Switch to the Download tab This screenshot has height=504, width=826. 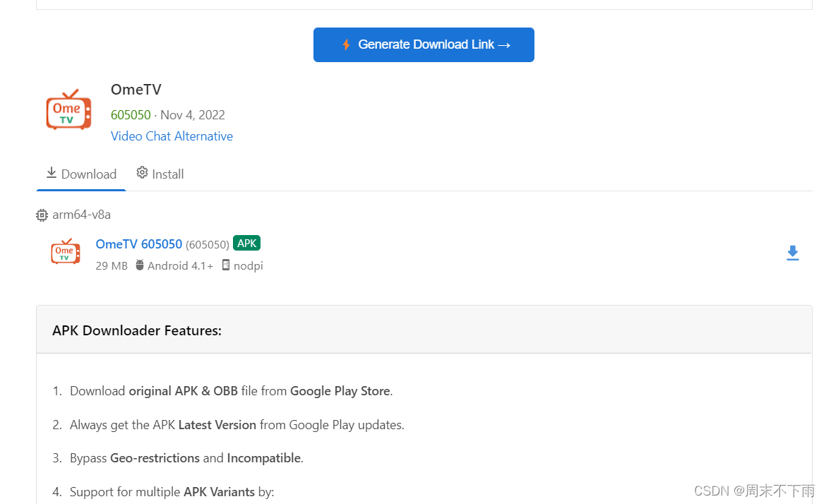(81, 174)
